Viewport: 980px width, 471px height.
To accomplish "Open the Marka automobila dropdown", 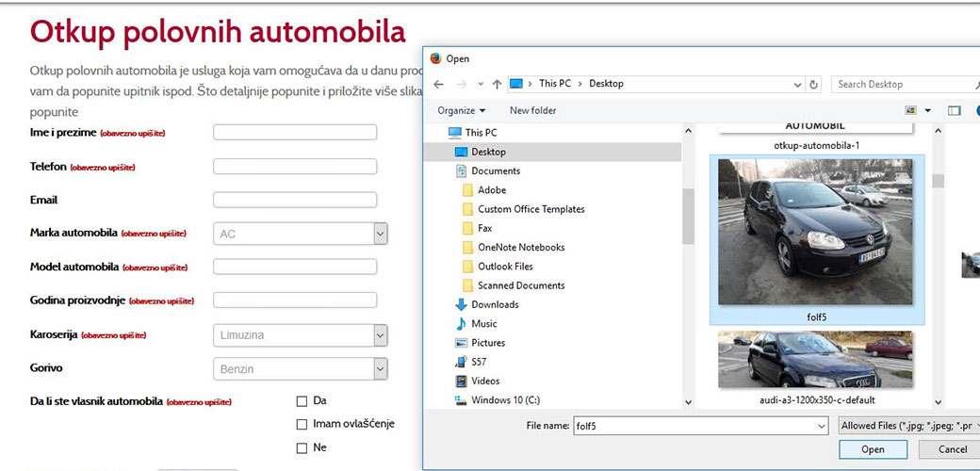I will pos(301,235).
